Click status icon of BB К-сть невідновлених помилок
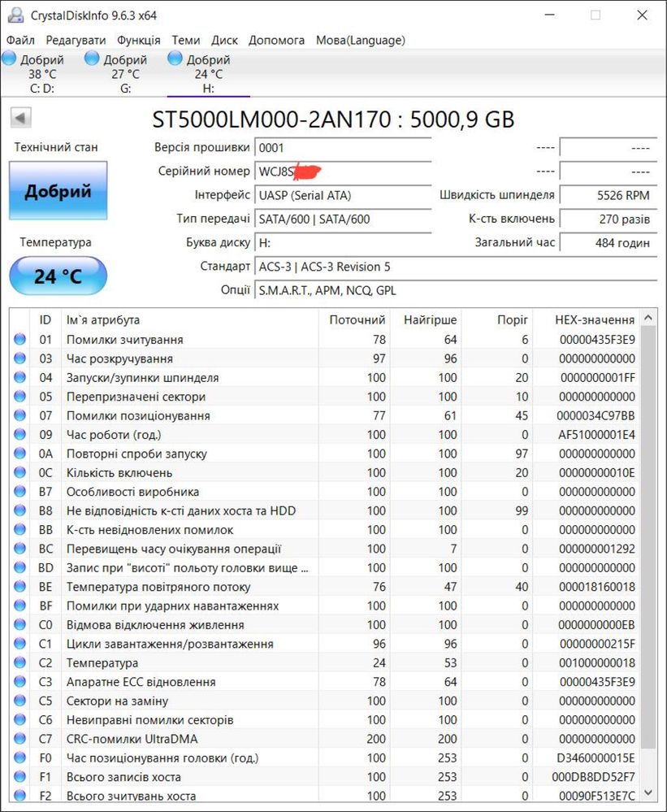 [x=19, y=529]
